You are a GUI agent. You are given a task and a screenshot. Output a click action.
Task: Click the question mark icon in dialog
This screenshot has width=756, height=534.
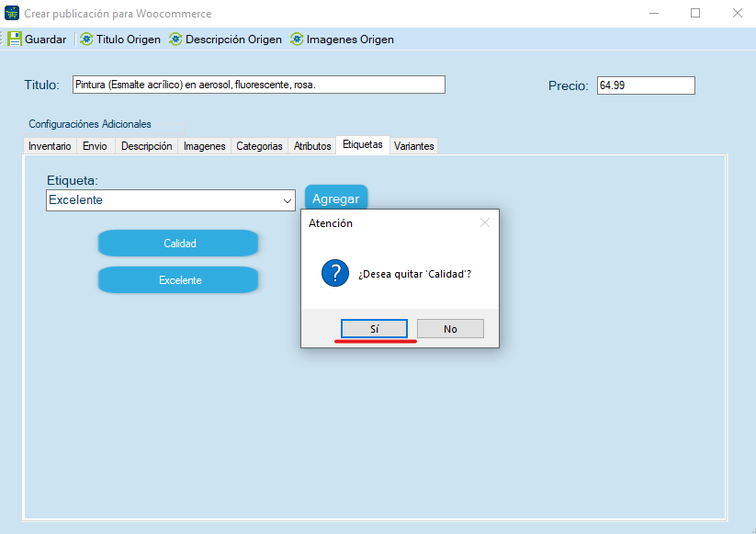(335, 273)
